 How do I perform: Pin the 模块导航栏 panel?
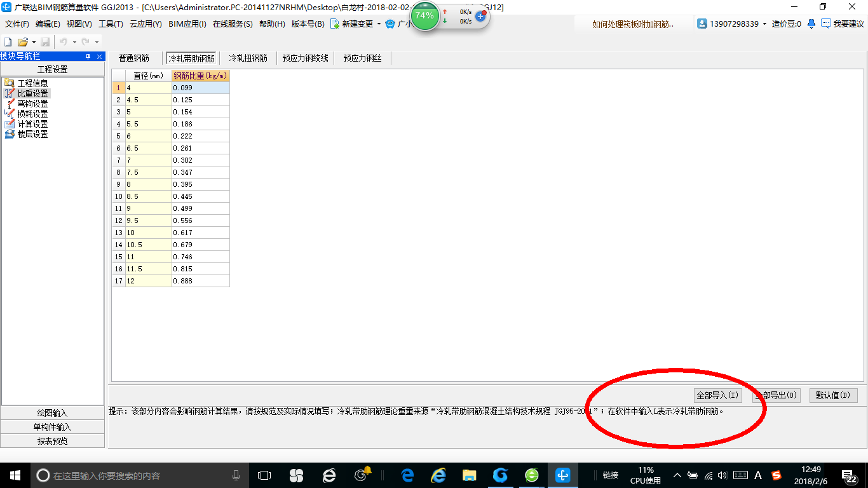pyautogui.click(x=88, y=57)
